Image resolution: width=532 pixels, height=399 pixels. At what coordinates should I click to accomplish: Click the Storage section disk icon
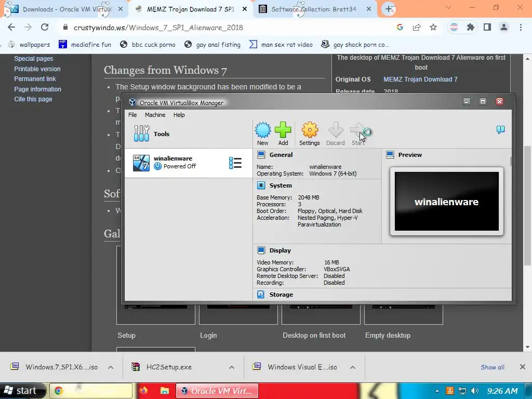(x=261, y=295)
